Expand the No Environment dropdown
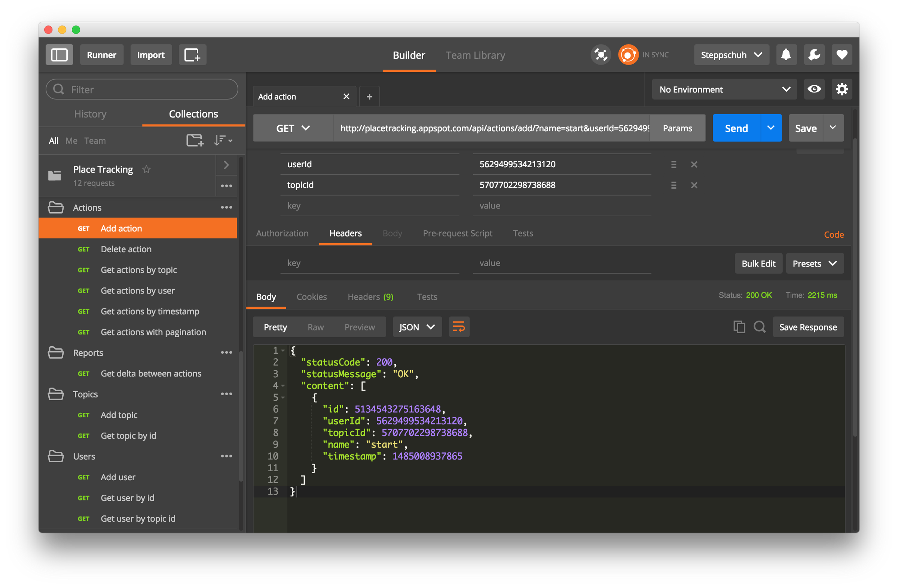898x588 pixels. pos(724,89)
